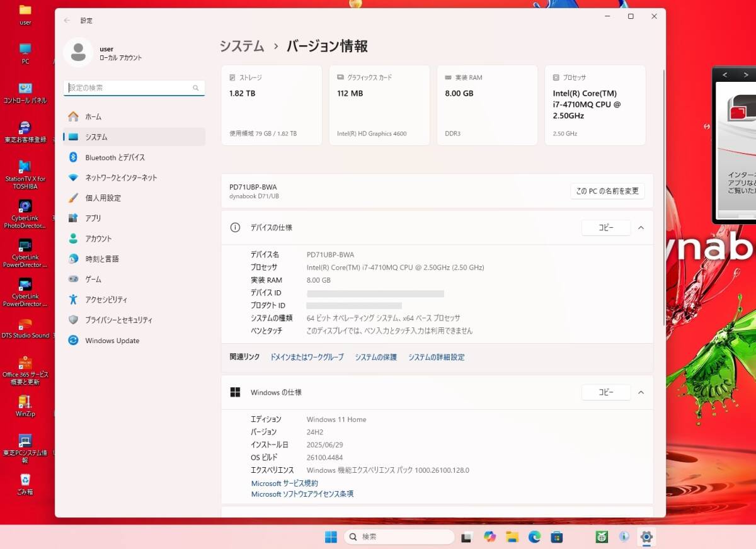Select the PC desktop icon
This screenshot has width=756, height=549.
tap(25, 54)
